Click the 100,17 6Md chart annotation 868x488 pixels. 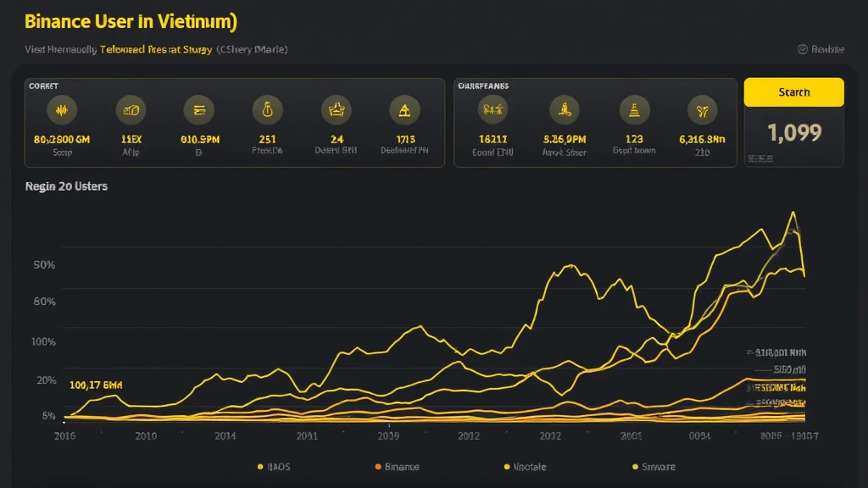(96, 385)
